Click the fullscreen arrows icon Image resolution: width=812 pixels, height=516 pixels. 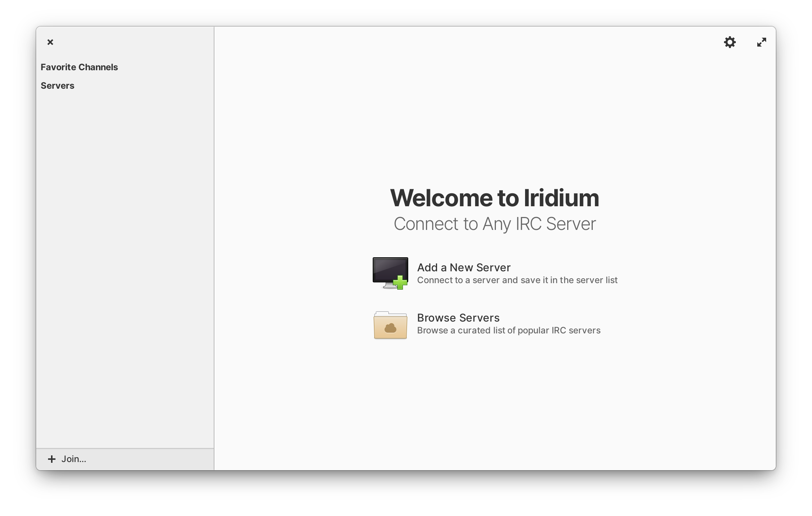tap(761, 42)
